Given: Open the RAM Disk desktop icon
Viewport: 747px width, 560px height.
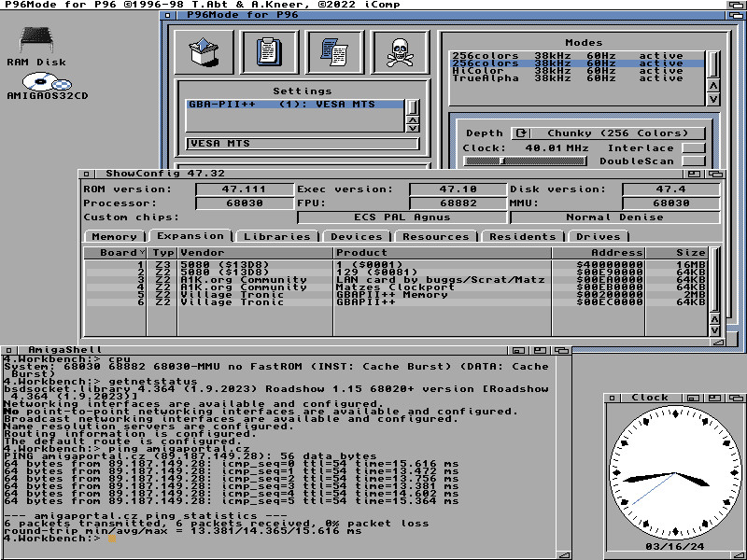Looking at the screenshot, I should pyautogui.click(x=36, y=41).
